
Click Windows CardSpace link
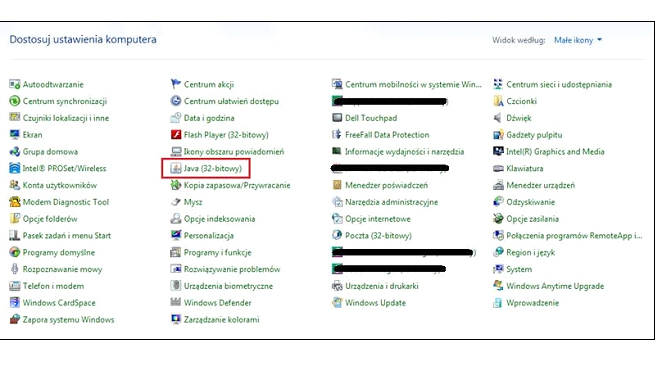[59, 303]
